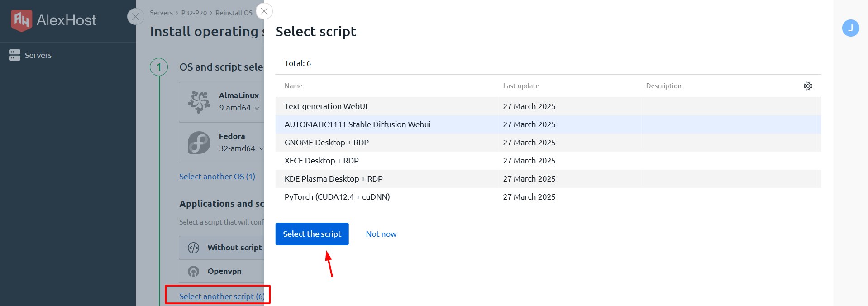
Task: Click the AlmaLinux distribution logo
Action: (199, 102)
